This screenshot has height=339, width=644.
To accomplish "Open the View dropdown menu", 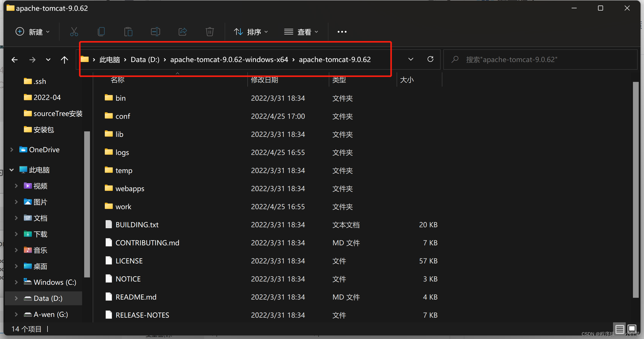I will (301, 32).
